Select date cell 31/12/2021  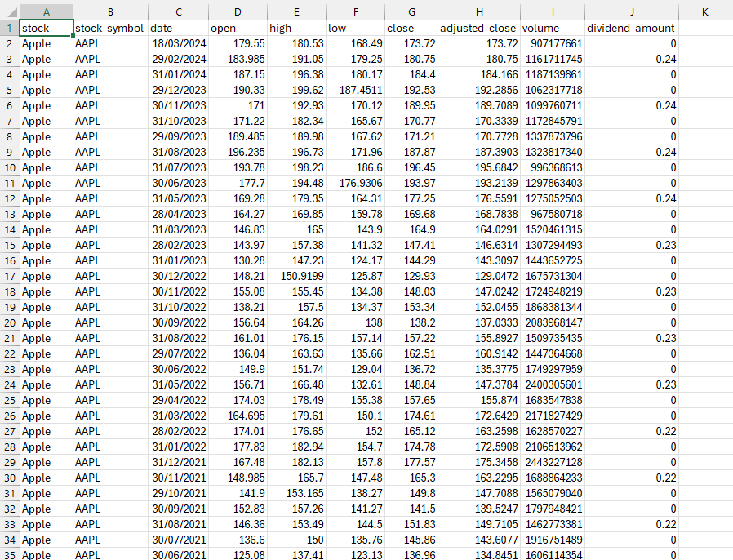(179, 462)
